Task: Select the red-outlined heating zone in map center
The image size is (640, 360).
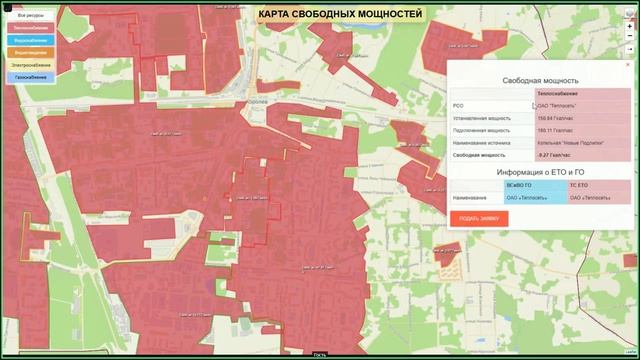Action: pos(253,200)
